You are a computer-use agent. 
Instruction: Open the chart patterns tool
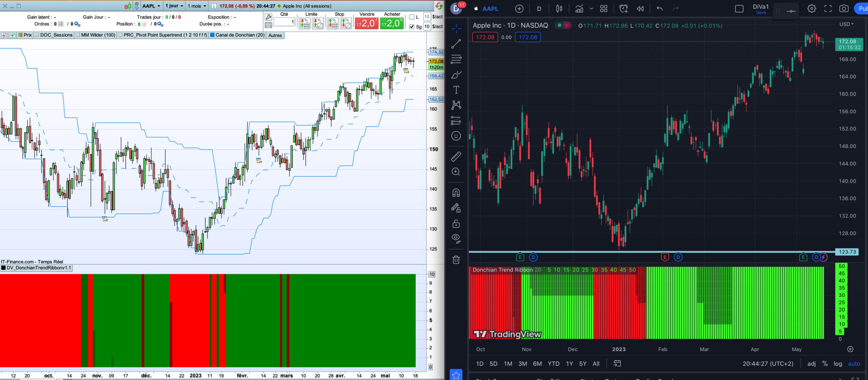(x=456, y=105)
